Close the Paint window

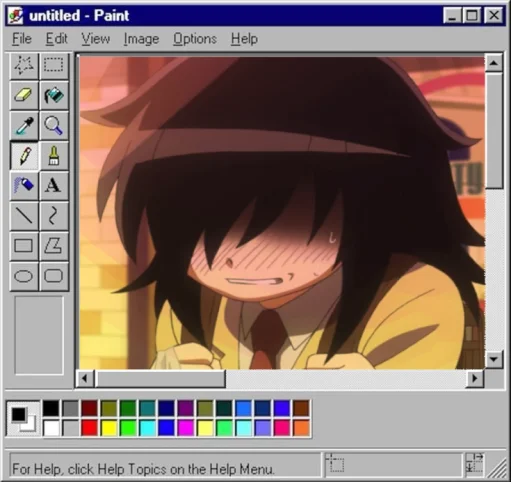(494, 16)
